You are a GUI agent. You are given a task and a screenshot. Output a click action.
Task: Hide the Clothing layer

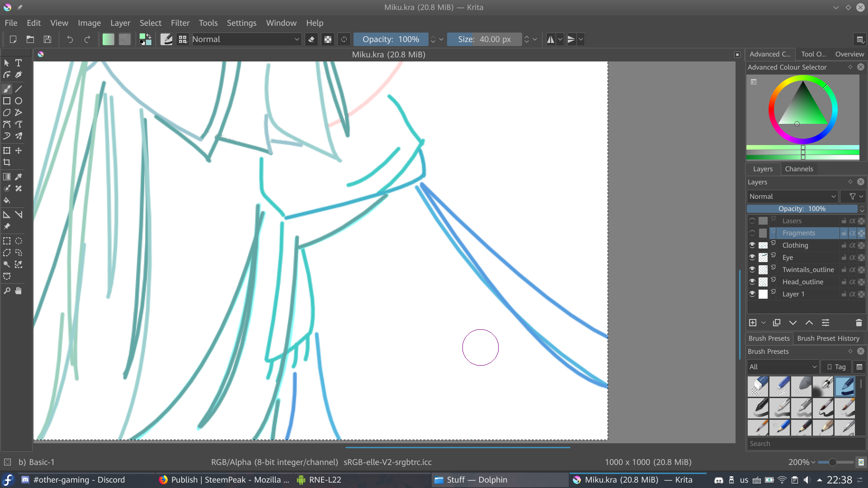(x=752, y=245)
